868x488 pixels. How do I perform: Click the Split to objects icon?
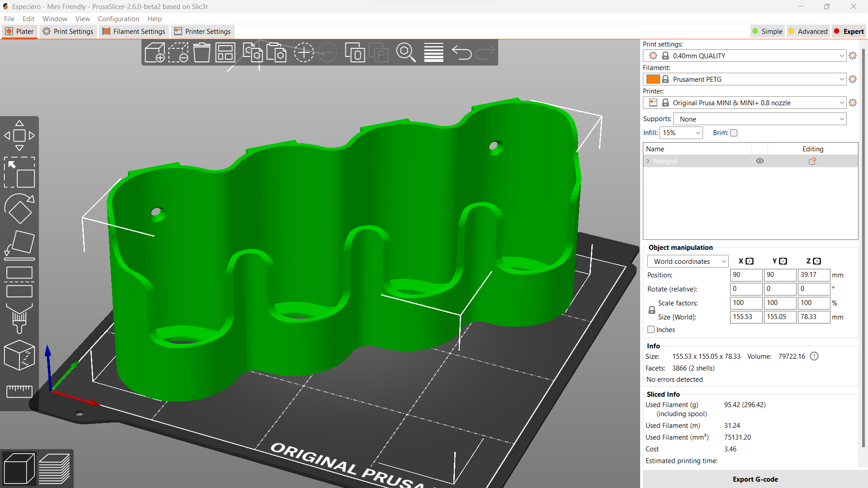(355, 52)
